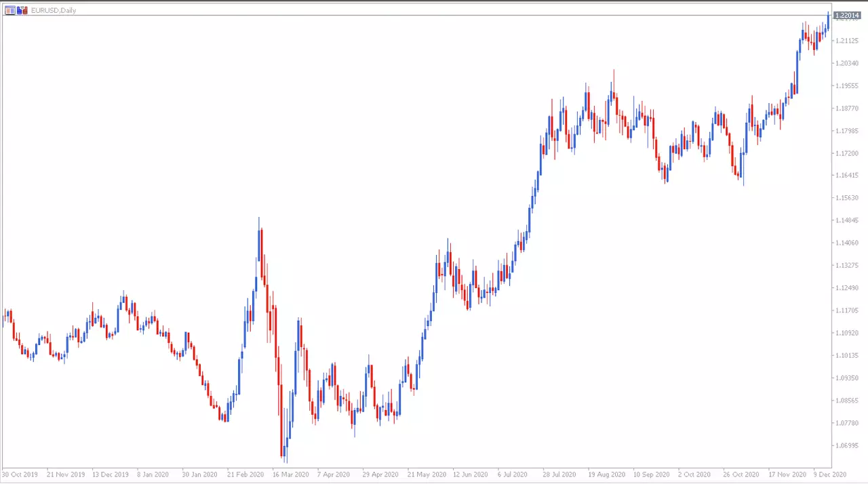Screen dimensions: 868x484
Task: Click the 19 Aug 2020 date label
Action: tap(606, 475)
